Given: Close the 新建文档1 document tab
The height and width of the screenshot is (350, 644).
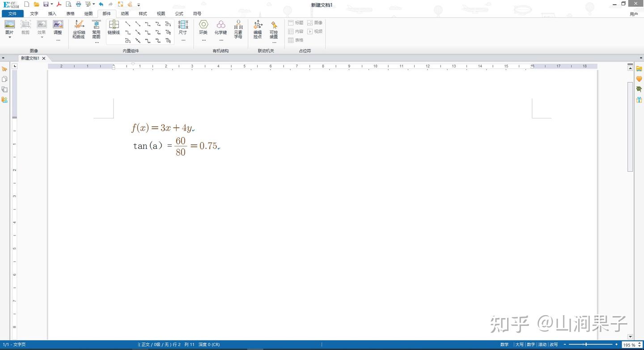Looking at the screenshot, I should [44, 59].
